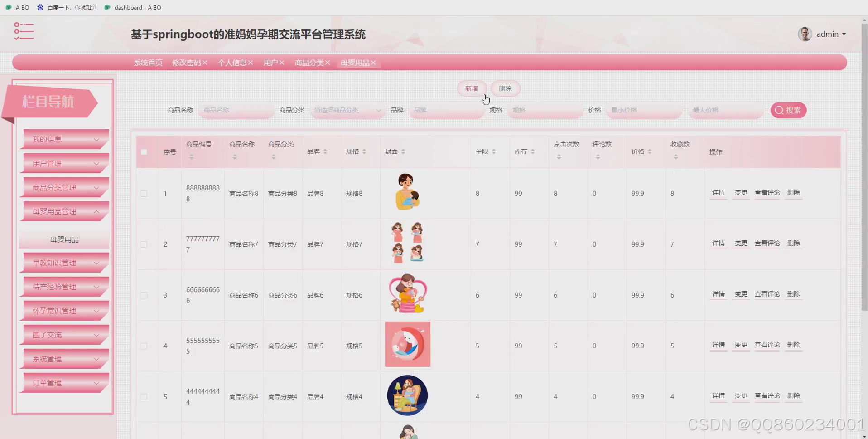
Task: Sort by 评论数 column sort icon
Action: click(x=598, y=157)
